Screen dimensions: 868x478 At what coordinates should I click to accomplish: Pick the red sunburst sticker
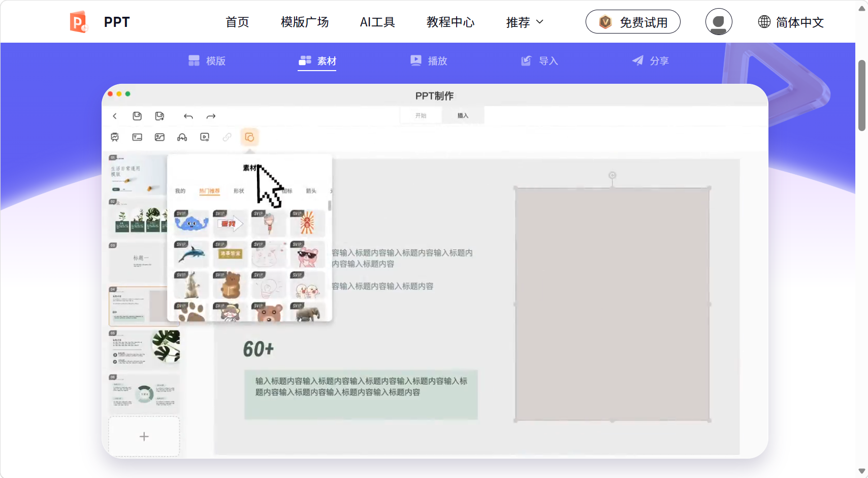click(308, 223)
